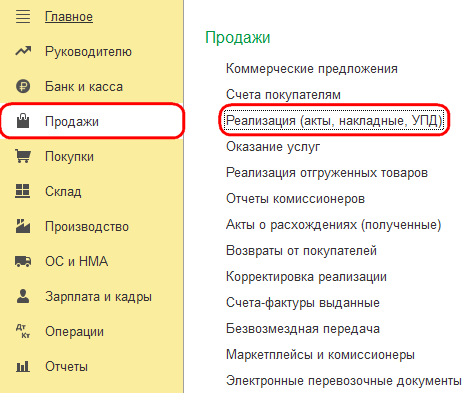Click the shopping cart icon for Покупки

tap(23, 156)
